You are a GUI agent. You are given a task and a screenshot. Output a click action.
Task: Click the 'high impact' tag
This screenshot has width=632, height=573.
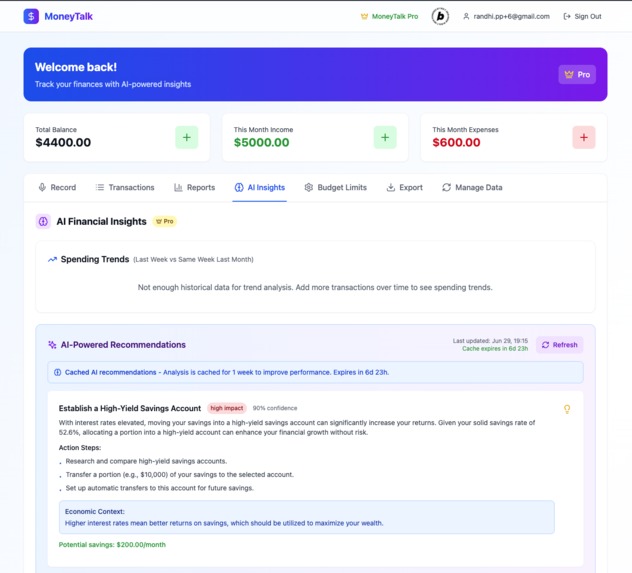click(227, 408)
